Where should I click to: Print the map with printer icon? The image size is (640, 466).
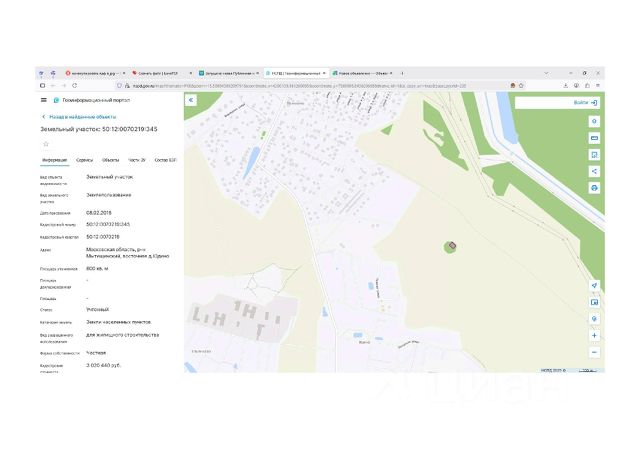(x=594, y=188)
